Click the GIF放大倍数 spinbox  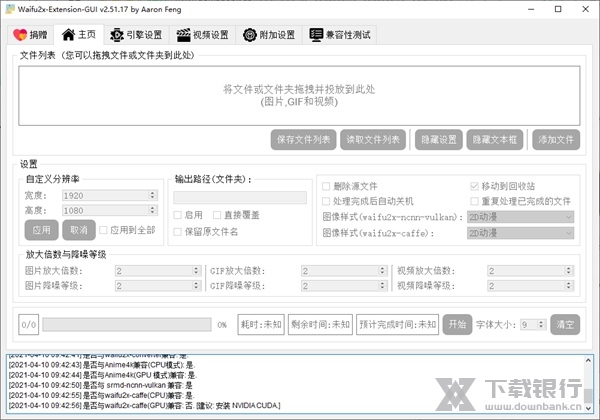[344, 271]
